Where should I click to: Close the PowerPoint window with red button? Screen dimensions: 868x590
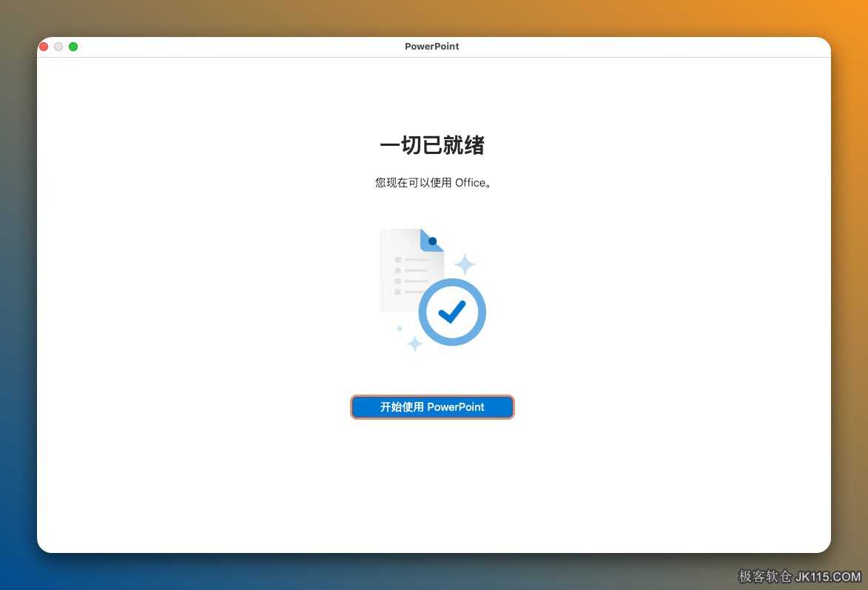44,47
